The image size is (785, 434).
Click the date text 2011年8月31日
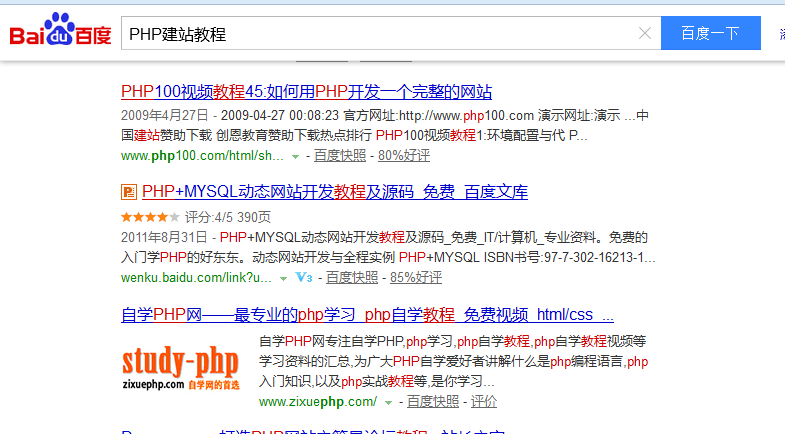pos(164,237)
